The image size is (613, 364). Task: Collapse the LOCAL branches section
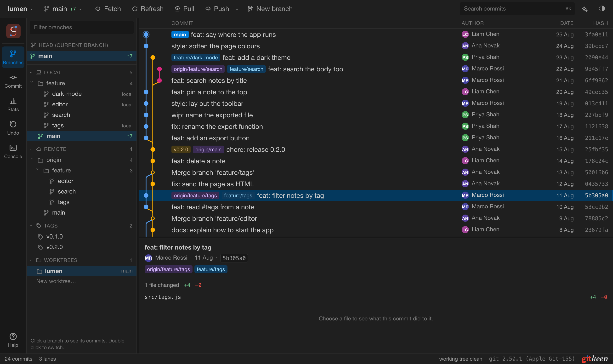click(31, 72)
